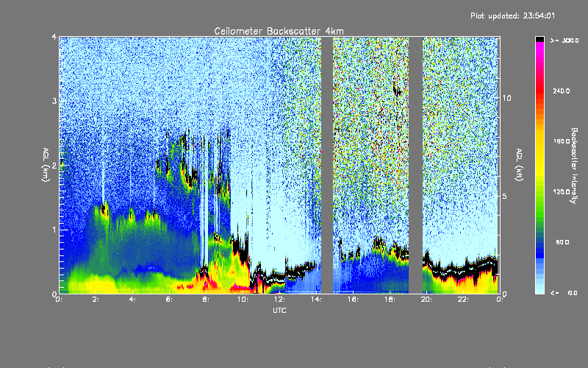Click the '22:' hour tick on the UTC axis
Screen dimensions: 588x368
(463, 300)
